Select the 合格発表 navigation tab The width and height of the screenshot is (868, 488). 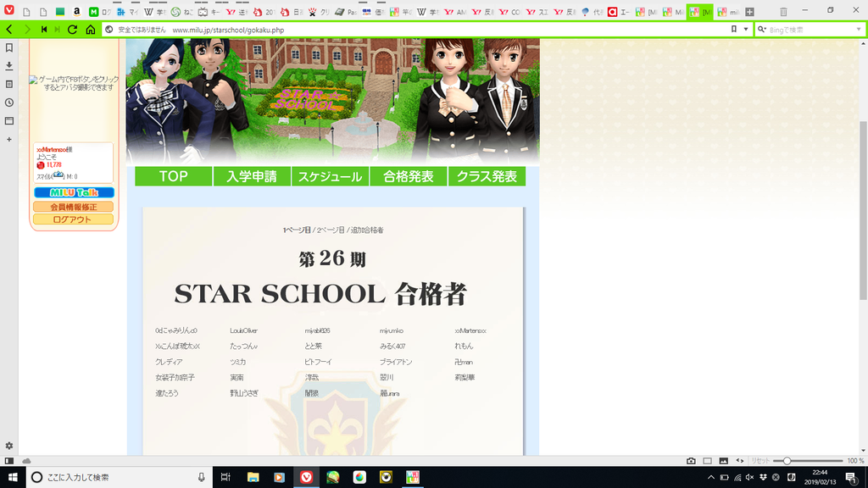tap(409, 176)
